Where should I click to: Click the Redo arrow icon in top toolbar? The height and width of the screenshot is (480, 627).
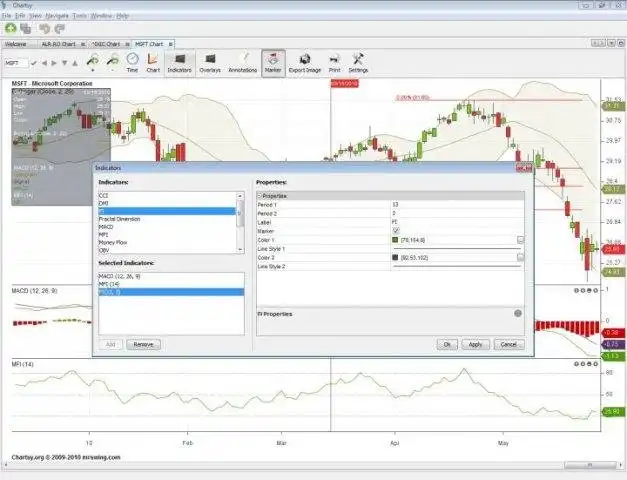click(x=60, y=29)
